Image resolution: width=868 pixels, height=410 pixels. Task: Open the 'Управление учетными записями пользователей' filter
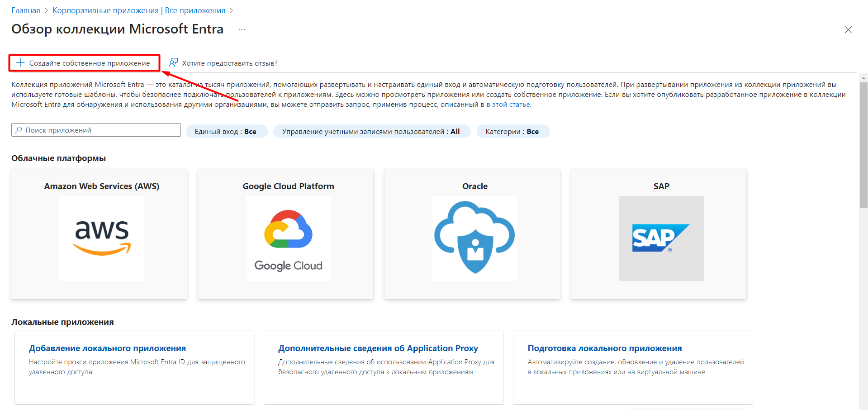click(371, 132)
